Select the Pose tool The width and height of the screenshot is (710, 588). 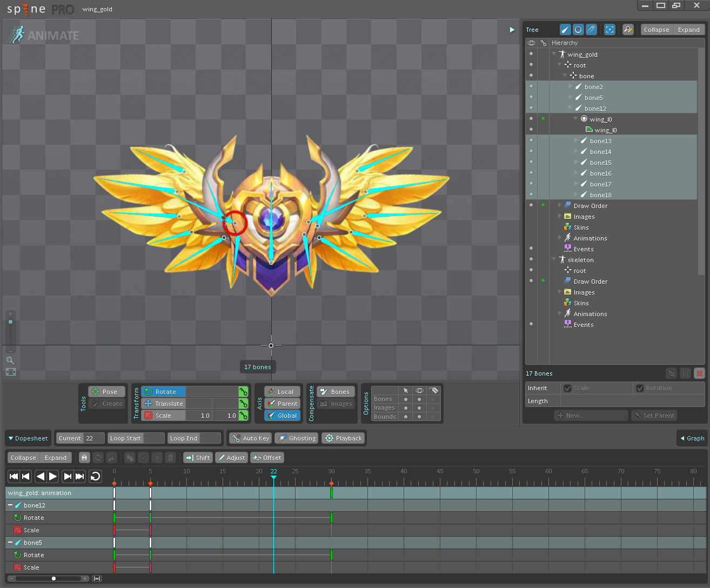tap(107, 392)
